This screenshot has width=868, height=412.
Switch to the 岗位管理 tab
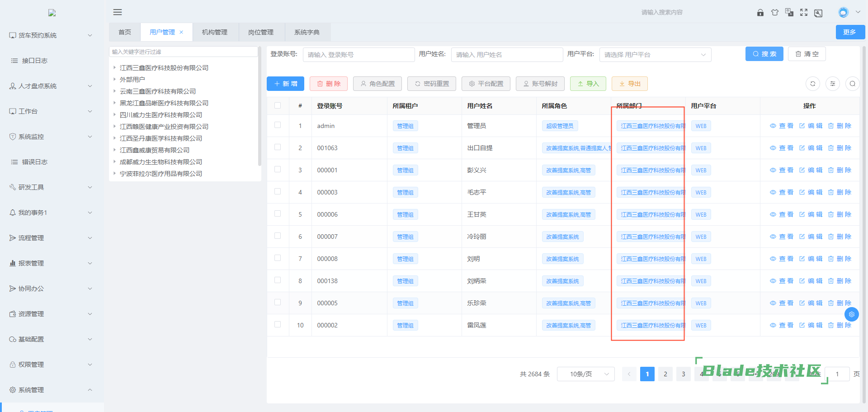[261, 32]
